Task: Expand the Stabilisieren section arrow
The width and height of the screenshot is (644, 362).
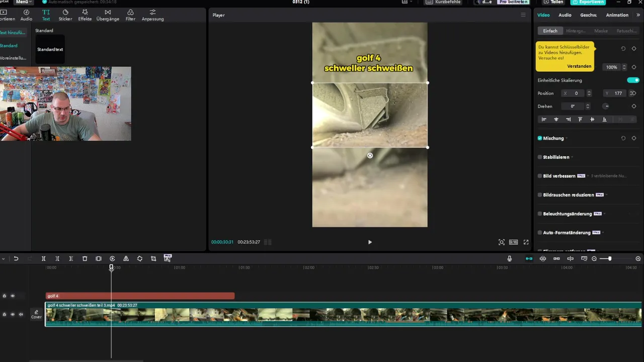Action: 572,157
